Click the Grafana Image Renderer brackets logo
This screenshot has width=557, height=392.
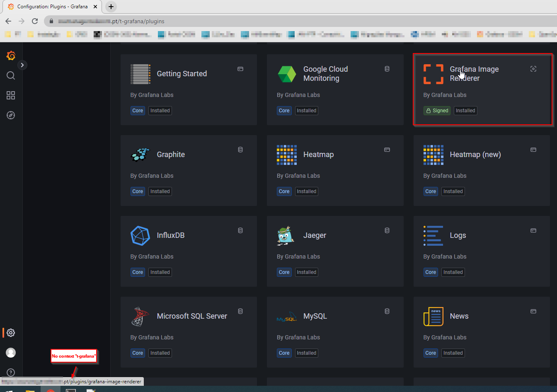(x=433, y=74)
